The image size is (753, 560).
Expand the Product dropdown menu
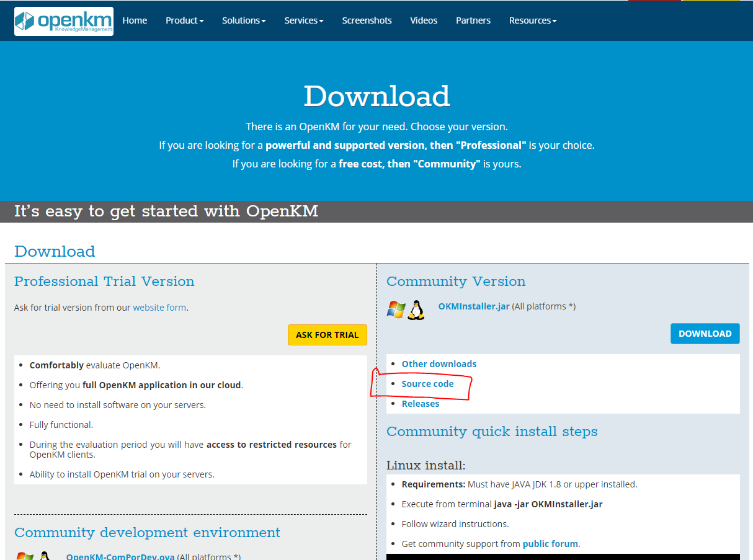184,20
